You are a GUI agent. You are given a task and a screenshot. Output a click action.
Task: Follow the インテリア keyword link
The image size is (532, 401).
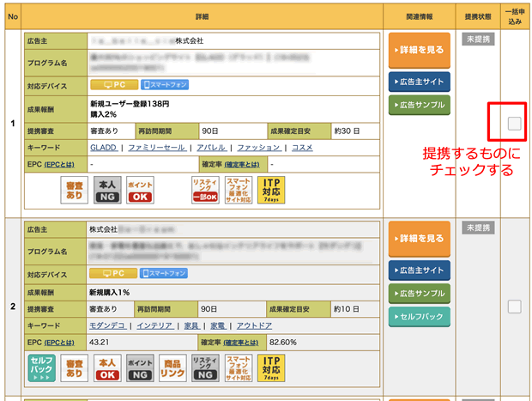[154, 325]
